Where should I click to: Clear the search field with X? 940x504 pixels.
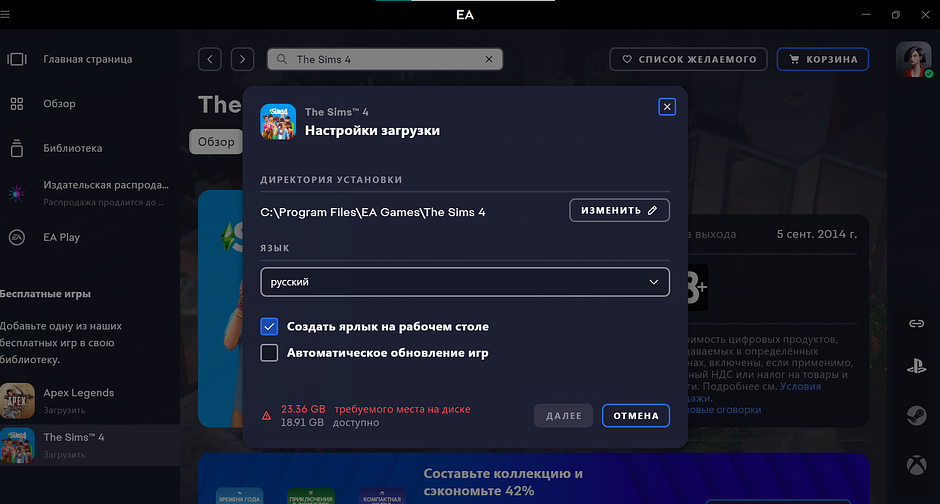[489, 59]
